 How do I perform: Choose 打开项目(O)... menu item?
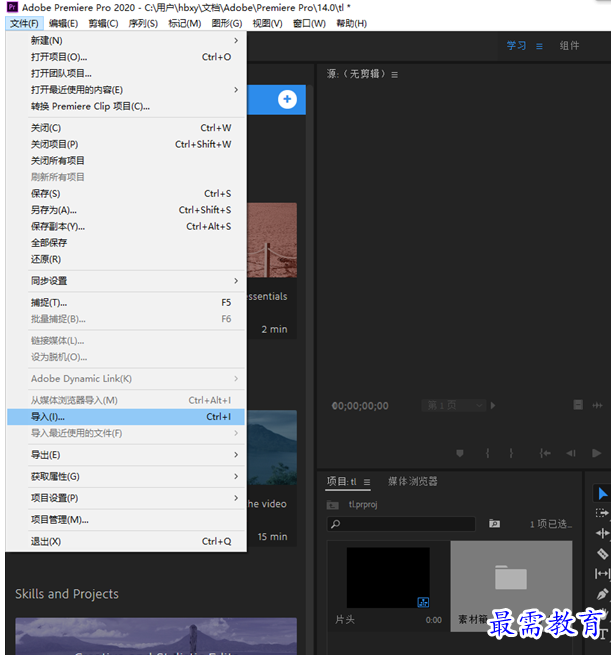click(126, 57)
